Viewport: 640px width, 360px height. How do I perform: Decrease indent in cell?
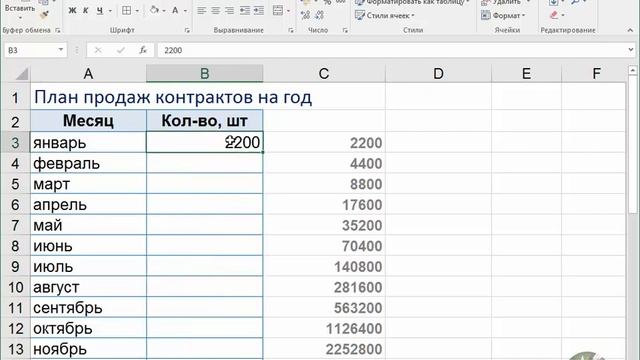pos(245,11)
